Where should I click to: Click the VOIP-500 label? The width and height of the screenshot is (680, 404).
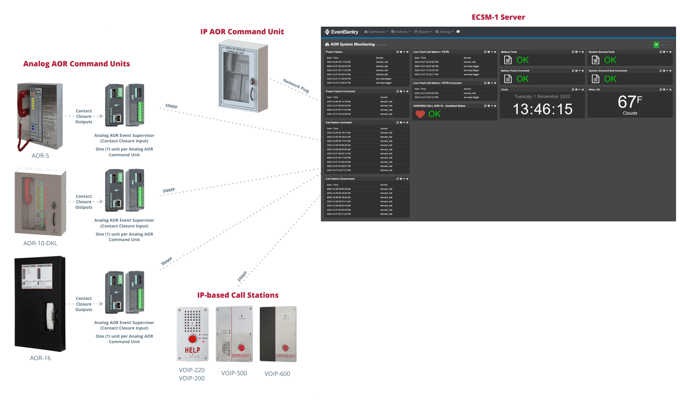tap(234, 373)
